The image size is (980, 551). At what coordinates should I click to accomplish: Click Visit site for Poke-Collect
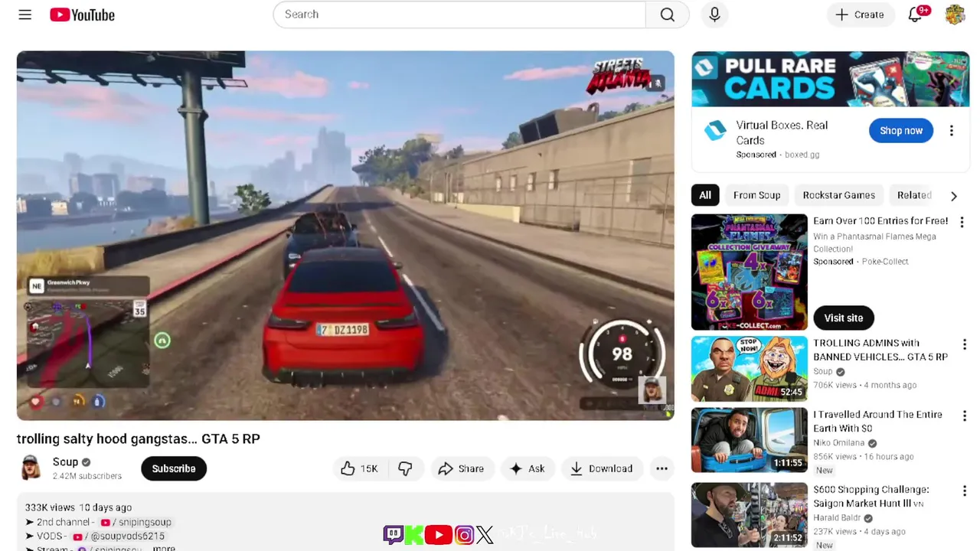click(843, 318)
